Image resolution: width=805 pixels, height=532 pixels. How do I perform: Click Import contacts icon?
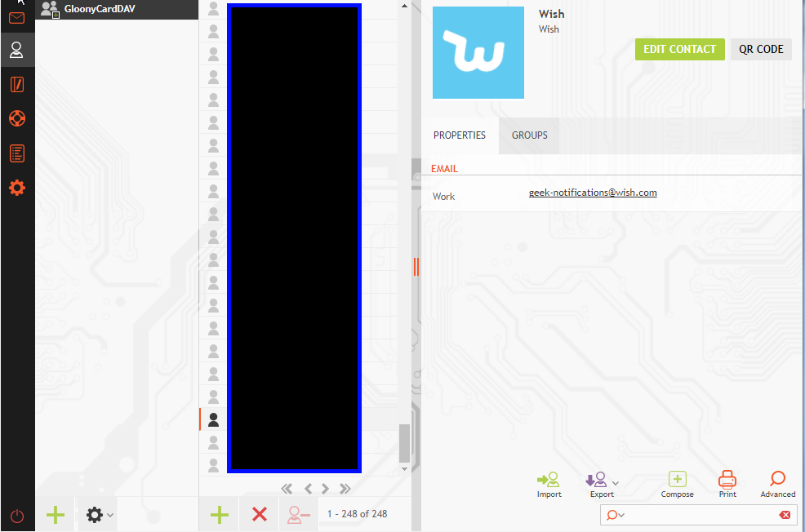tap(549, 485)
